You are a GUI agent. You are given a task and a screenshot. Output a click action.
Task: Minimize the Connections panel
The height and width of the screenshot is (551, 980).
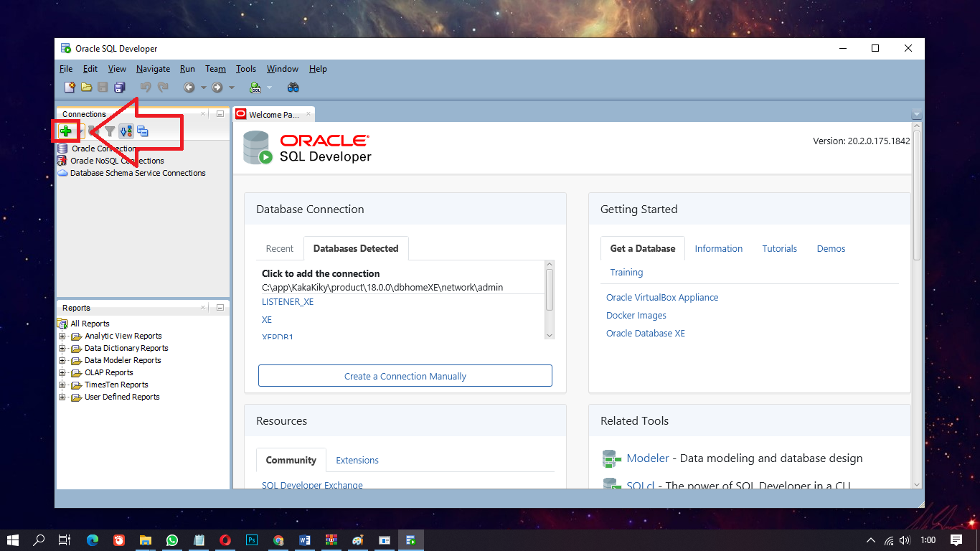pos(220,114)
